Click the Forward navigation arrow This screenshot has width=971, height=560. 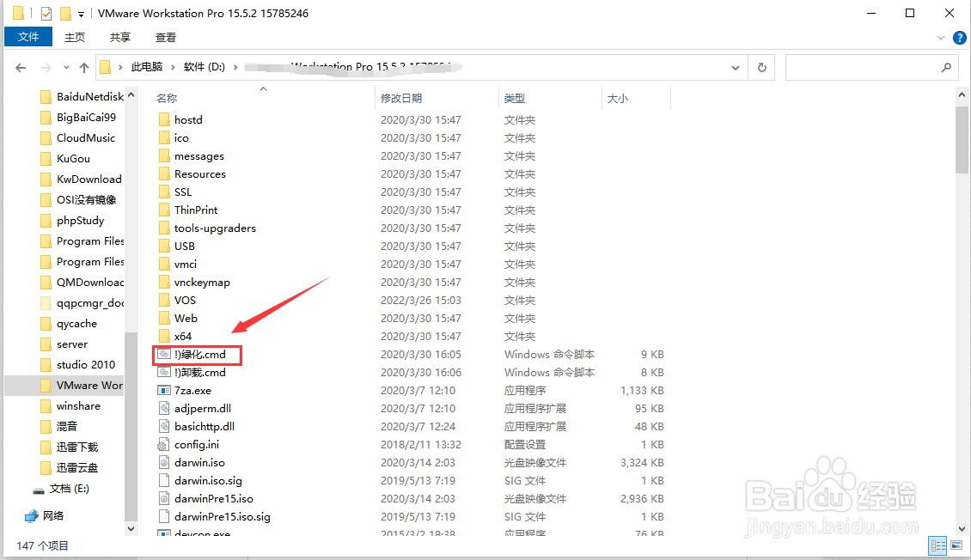(x=46, y=68)
